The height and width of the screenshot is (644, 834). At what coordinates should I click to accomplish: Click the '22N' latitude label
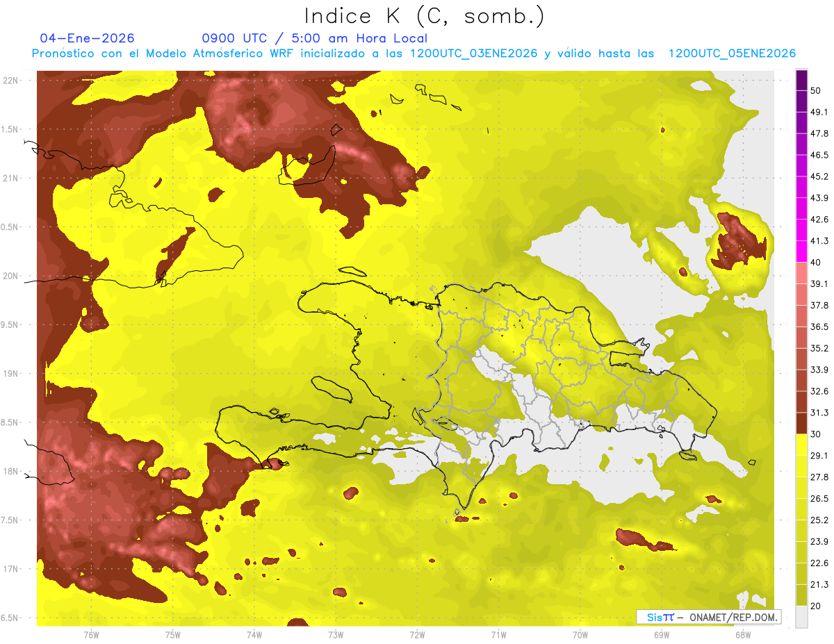click(x=12, y=81)
